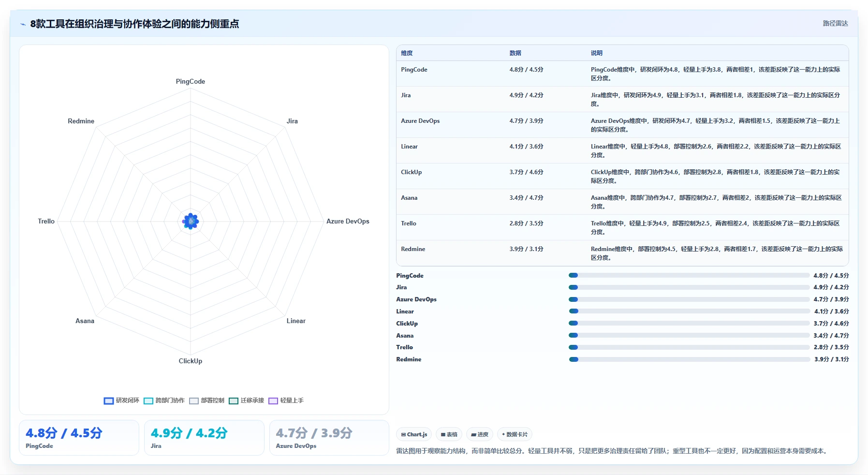Click the Linear progress bar
Screen dimensions: 868x475
click(x=689, y=312)
